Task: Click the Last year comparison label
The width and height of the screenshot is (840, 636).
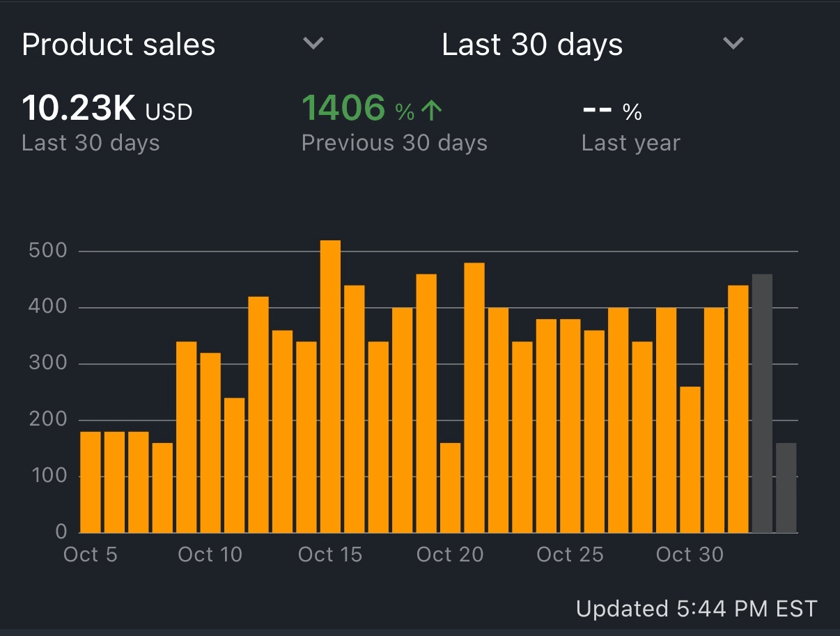Action: pyautogui.click(x=630, y=143)
